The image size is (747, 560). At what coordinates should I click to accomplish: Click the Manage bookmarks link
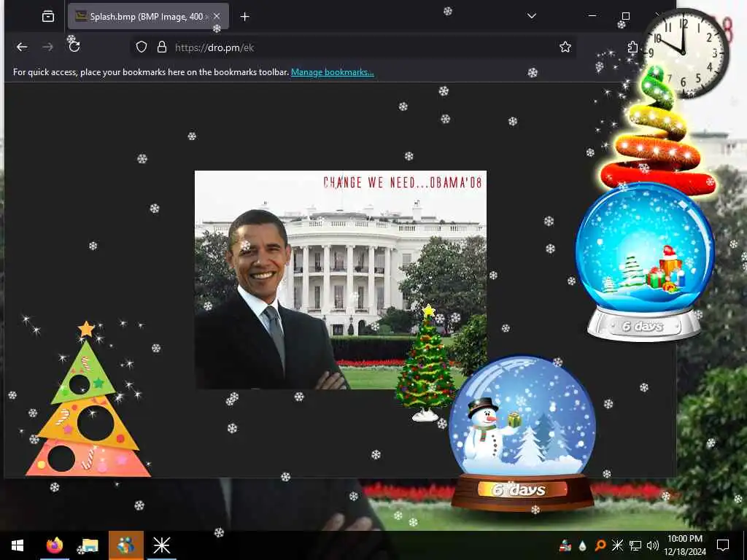(332, 72)
